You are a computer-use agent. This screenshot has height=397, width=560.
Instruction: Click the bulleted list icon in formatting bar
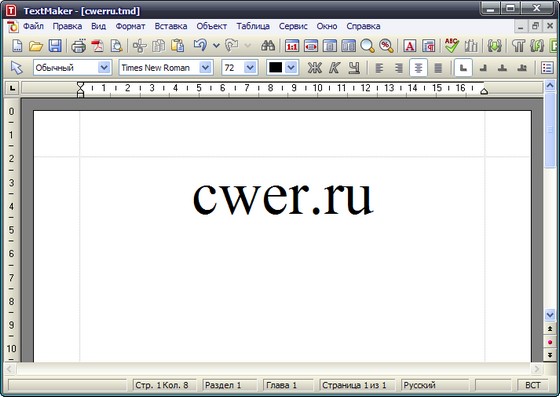(x=547, y=67)
